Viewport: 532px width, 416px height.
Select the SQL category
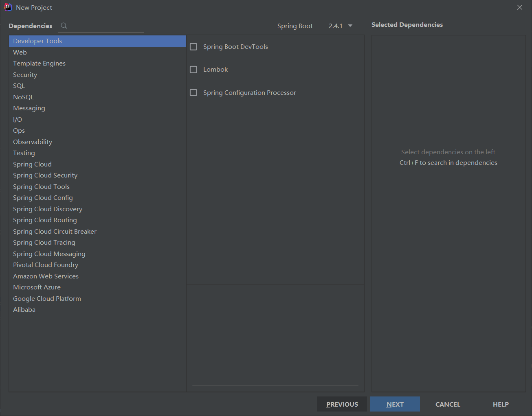click(x=97, y=86)
